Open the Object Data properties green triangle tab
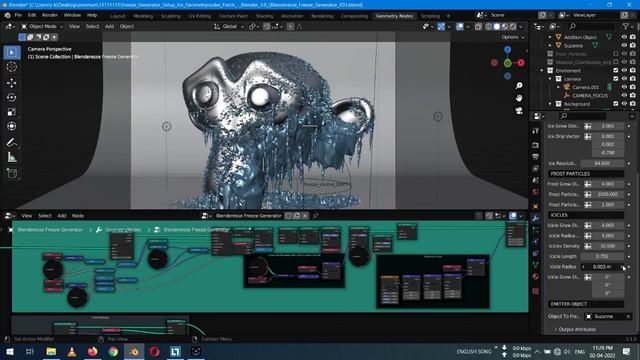Image resolution: width=640 pixels, height=360 pixels. (x=536, y=265)
